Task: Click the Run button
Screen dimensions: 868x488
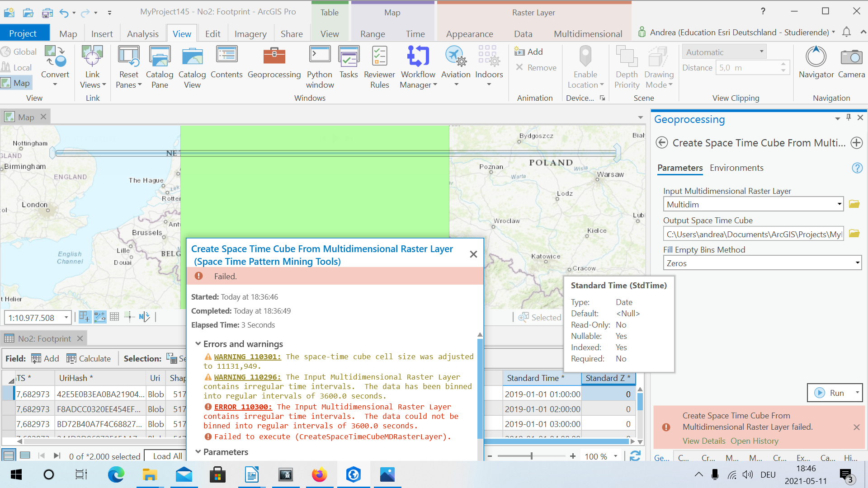Action: (x=830, y=393)
